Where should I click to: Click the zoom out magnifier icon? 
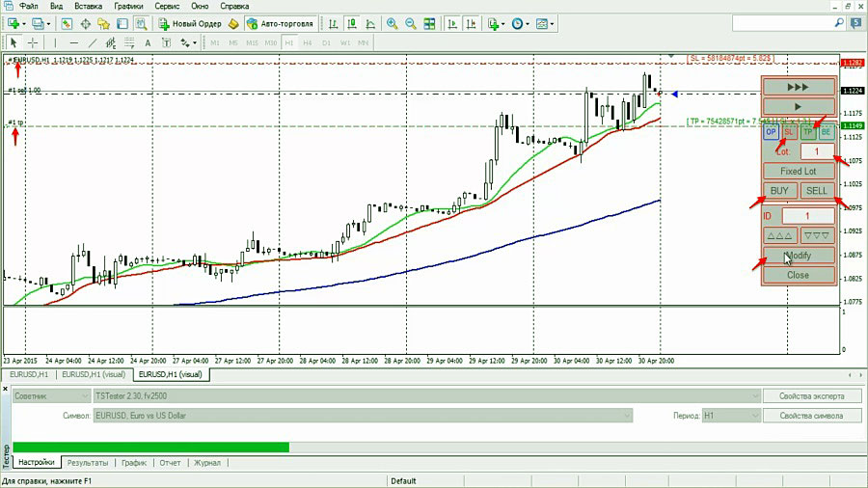pyautogui.click(x=412, y=23)
